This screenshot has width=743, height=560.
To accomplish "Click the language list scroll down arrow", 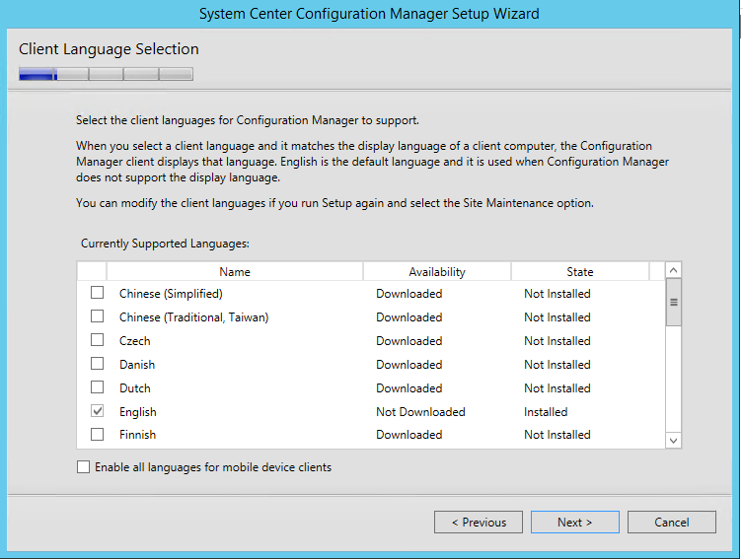I will [x=673, y=441].
